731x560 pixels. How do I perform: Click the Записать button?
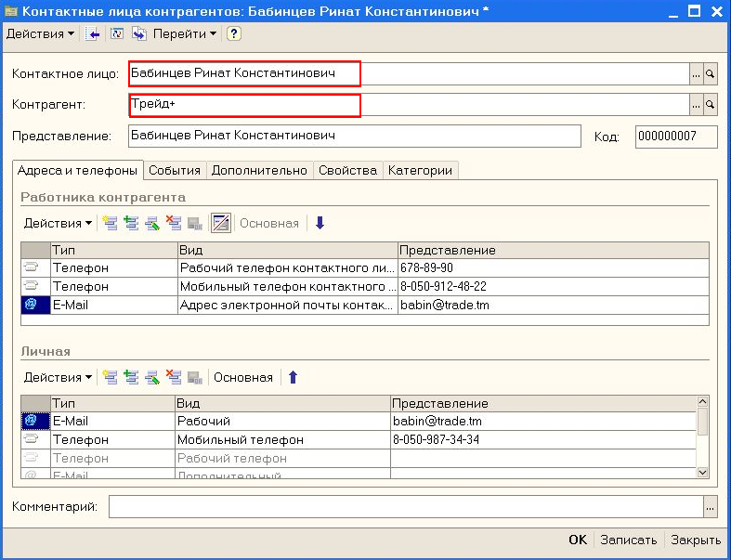point(628,540)
